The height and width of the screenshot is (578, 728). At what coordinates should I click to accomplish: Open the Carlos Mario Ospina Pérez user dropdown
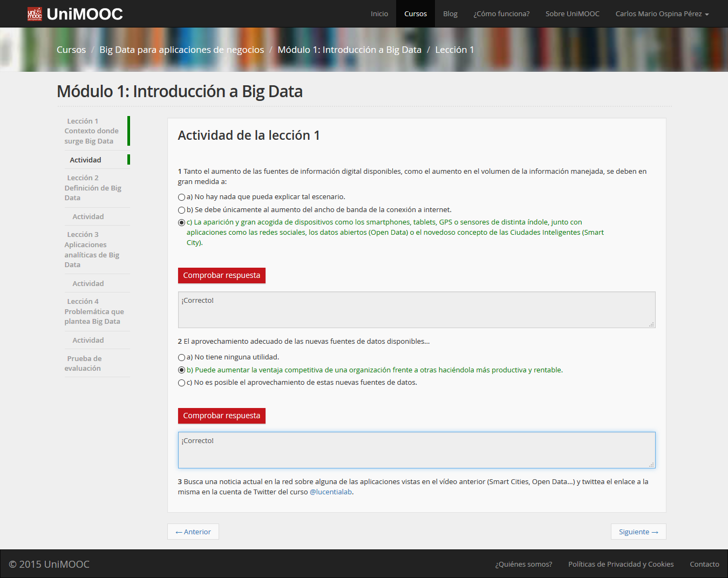click(662, 14)
